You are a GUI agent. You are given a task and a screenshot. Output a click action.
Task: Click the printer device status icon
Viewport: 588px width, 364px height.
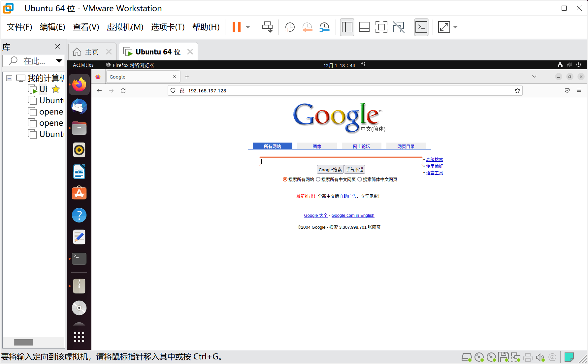coord(528,357)
